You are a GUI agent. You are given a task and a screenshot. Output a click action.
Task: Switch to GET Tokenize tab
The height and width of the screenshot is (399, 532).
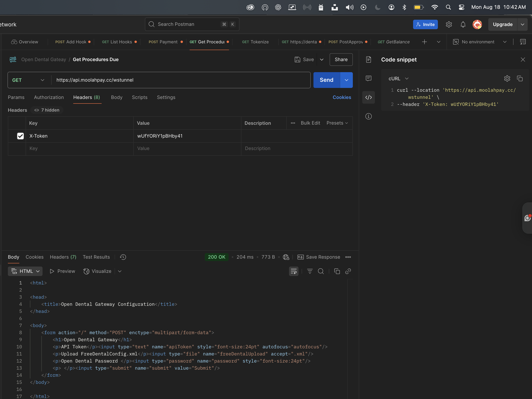(255, 42)
